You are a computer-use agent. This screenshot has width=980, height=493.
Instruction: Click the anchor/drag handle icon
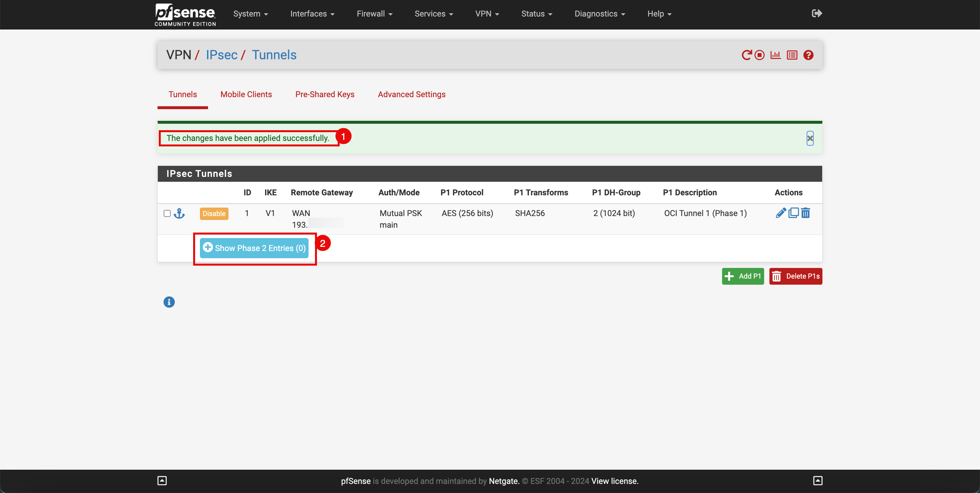[179, 213]
